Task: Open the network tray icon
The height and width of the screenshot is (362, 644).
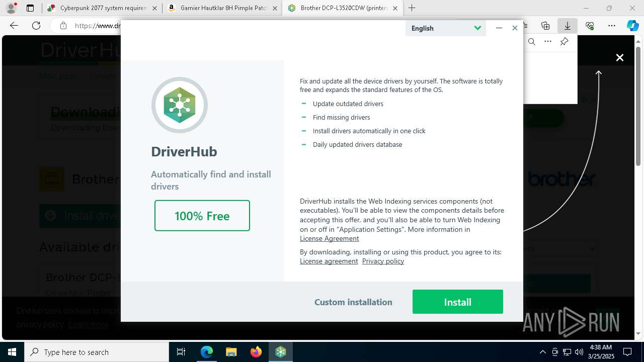Action: point(567,352)
